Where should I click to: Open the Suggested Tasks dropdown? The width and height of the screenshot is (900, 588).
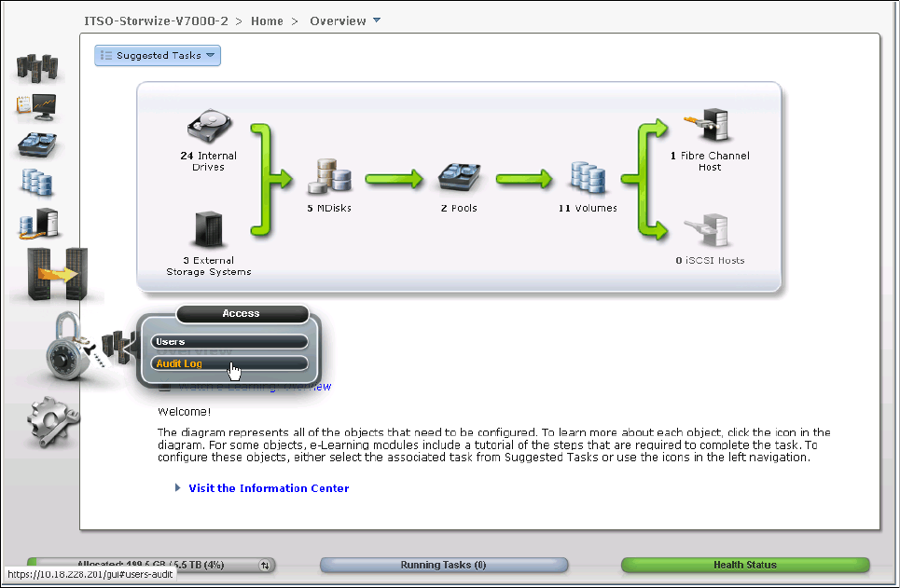[x=158, y=56]
